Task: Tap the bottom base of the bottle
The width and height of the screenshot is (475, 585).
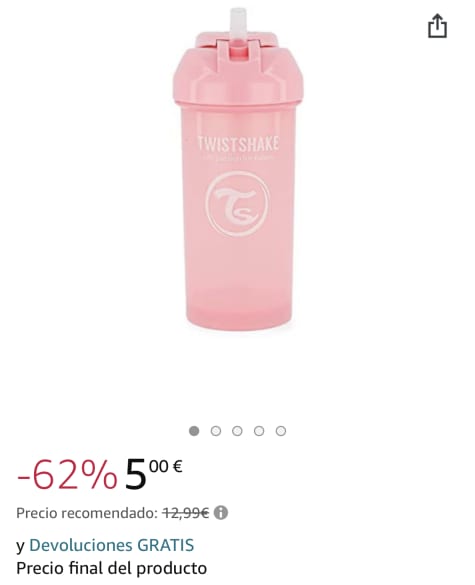Action: (x=238, y=312)
